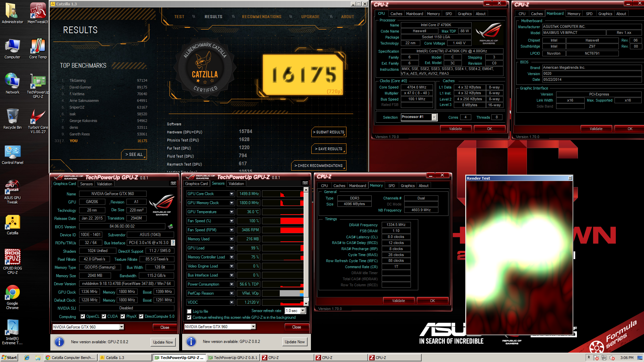Expand the Power Consumption sensor dropdown
The width and height of the screenshot is (644, 362).
231,284
